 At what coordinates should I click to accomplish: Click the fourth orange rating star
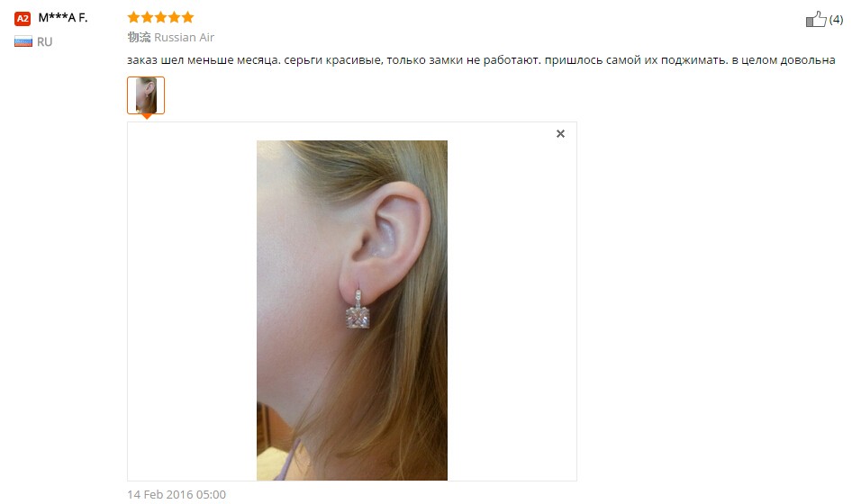click(x=175, y=17)
